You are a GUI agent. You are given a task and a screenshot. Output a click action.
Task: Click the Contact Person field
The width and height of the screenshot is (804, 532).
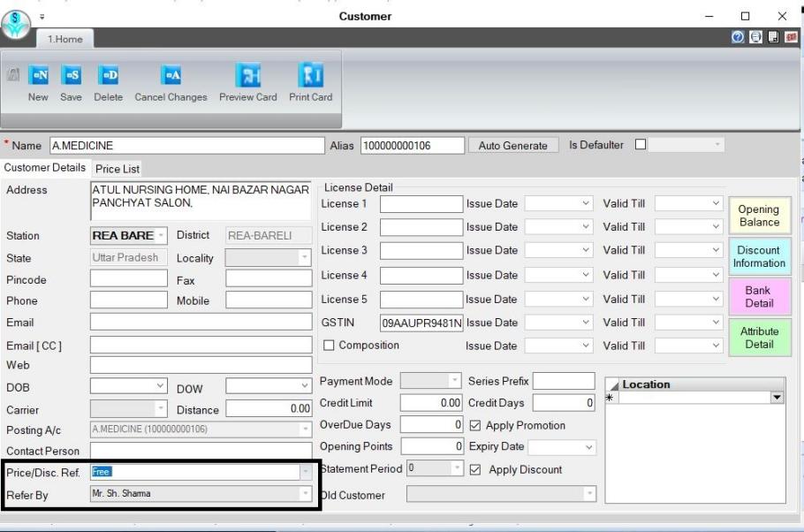pos(201,451)
